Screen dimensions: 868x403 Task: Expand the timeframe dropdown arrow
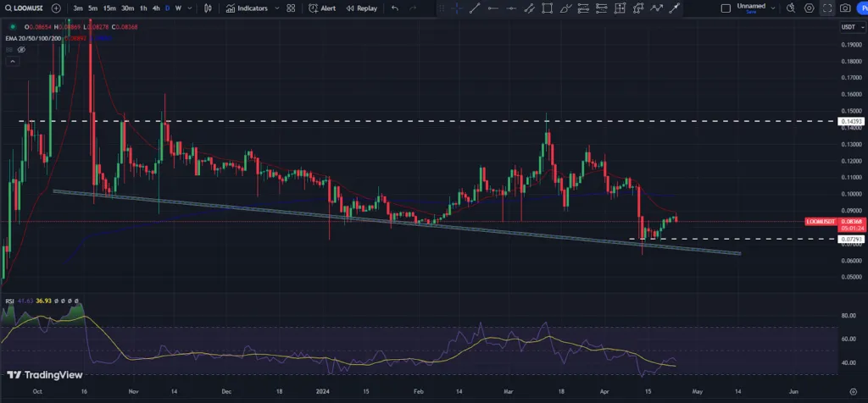pyautogui.click(x=190, y=8)
